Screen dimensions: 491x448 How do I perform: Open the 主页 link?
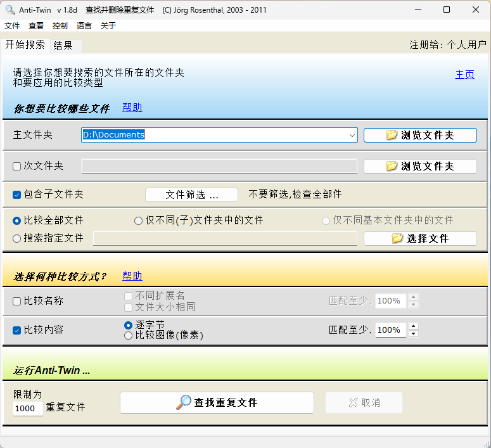click(464, 75)
